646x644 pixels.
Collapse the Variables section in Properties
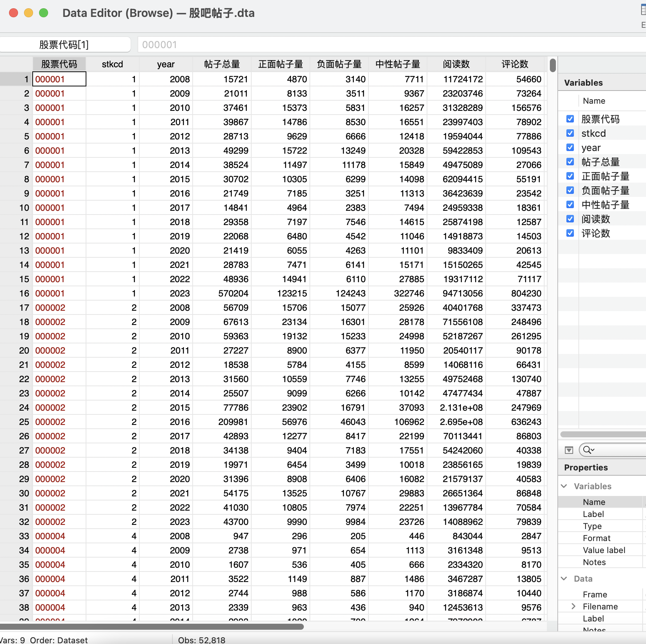click(564, 486)
